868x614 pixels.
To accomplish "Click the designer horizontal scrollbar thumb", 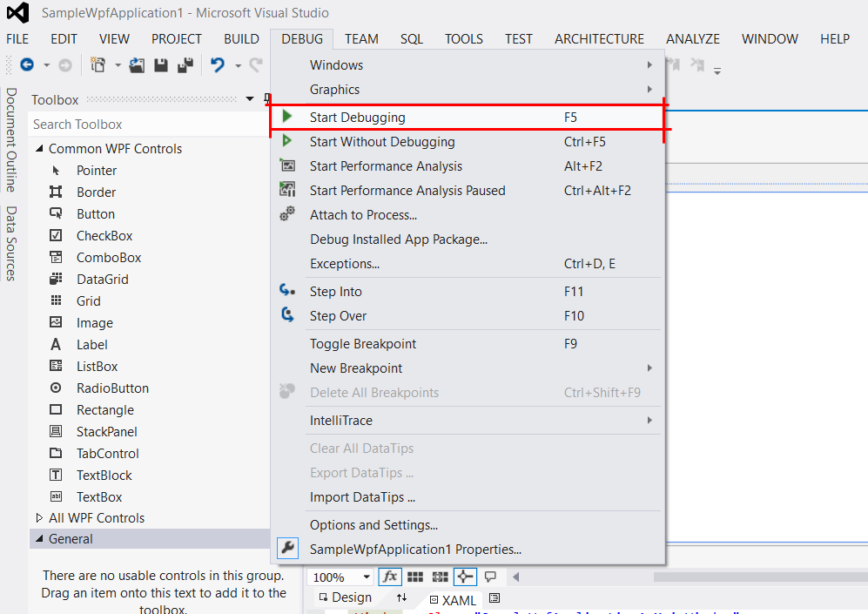I will click(x=761, y=577).
